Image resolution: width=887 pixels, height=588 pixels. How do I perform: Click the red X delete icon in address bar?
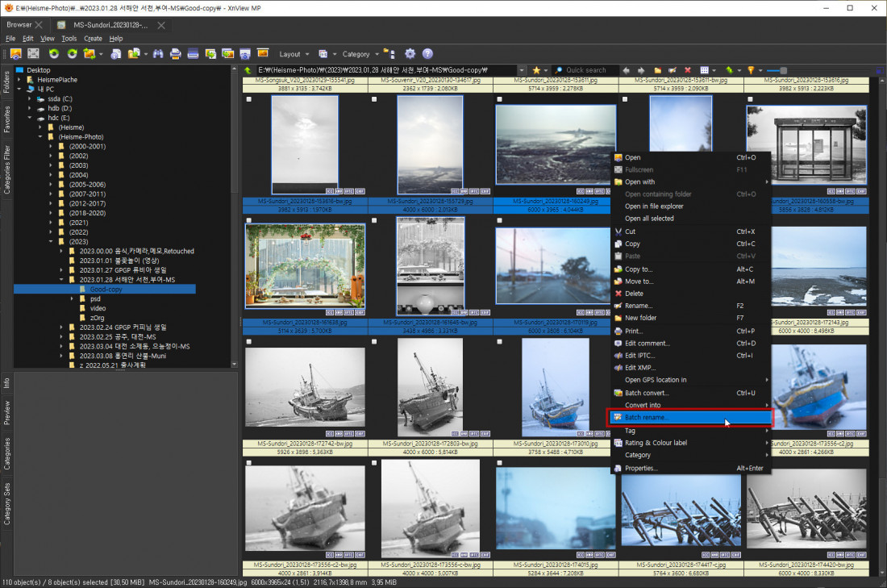(687, 71)
